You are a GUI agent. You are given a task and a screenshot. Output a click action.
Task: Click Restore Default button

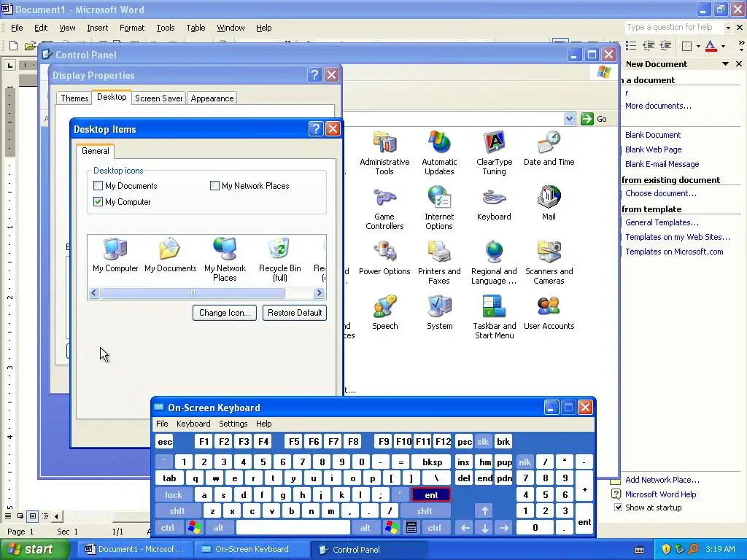(295, 313)
